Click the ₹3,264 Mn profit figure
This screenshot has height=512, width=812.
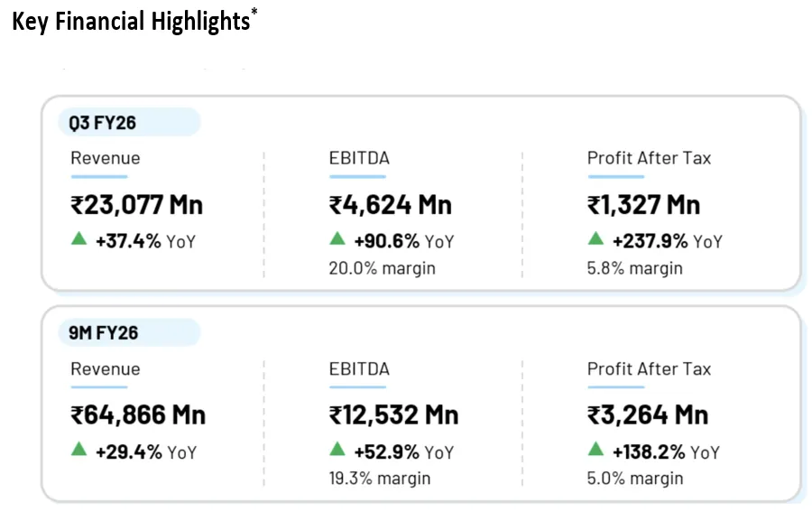(648, 415)
